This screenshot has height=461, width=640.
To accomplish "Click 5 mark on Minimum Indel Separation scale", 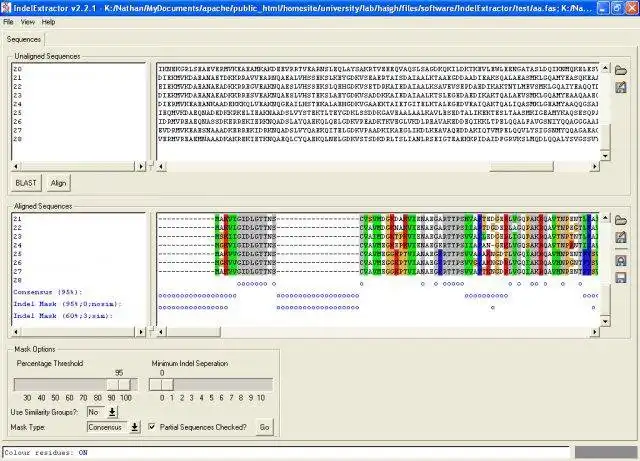I will tap(211, 398).
